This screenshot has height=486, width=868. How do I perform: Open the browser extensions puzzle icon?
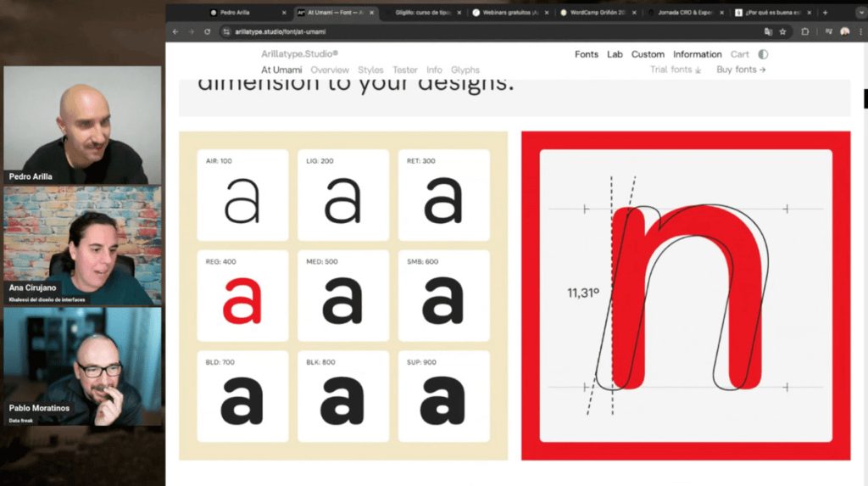click(x=804, y=31)
